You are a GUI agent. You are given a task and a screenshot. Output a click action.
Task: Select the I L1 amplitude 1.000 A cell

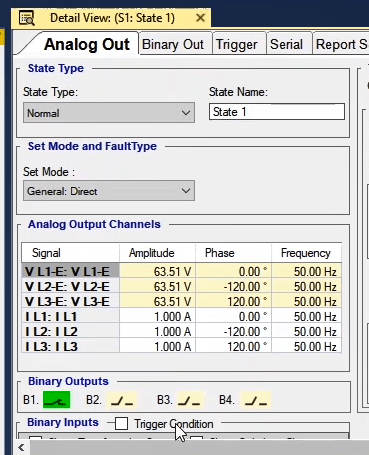coord(158,317)
